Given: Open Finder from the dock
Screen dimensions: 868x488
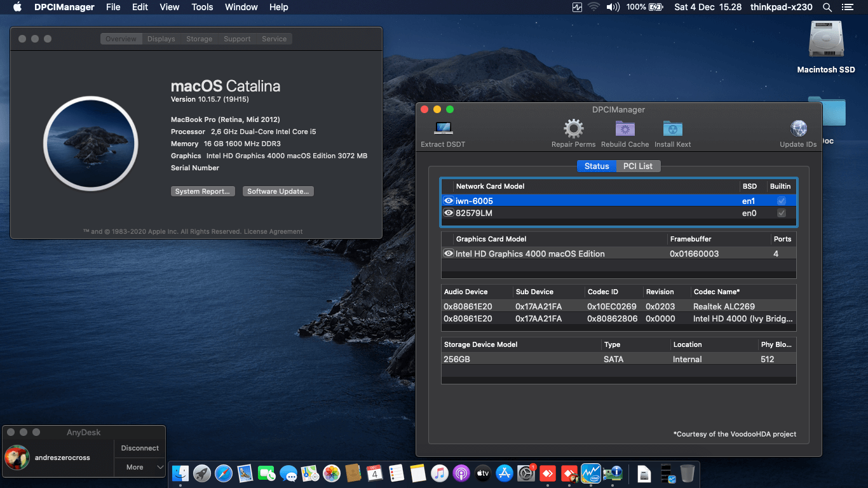Looking at the screenshot, I should [x=180, y=473].
